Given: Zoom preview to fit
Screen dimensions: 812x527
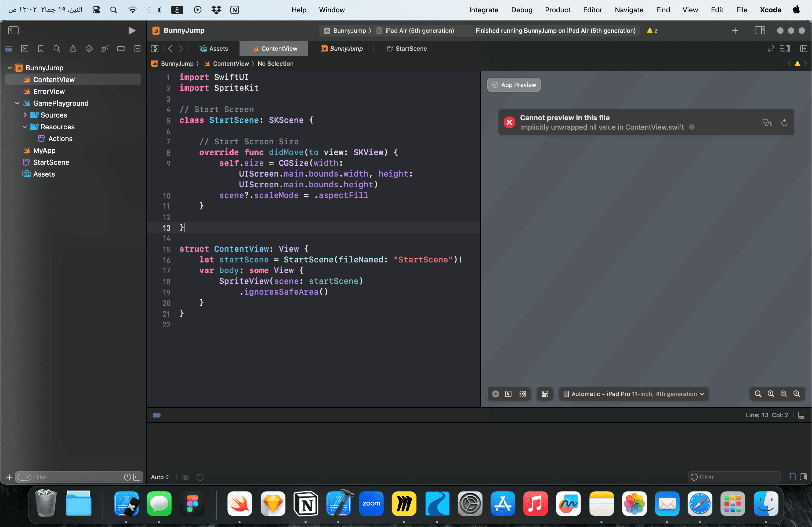Looking at the screenshot, I should 784,394.
